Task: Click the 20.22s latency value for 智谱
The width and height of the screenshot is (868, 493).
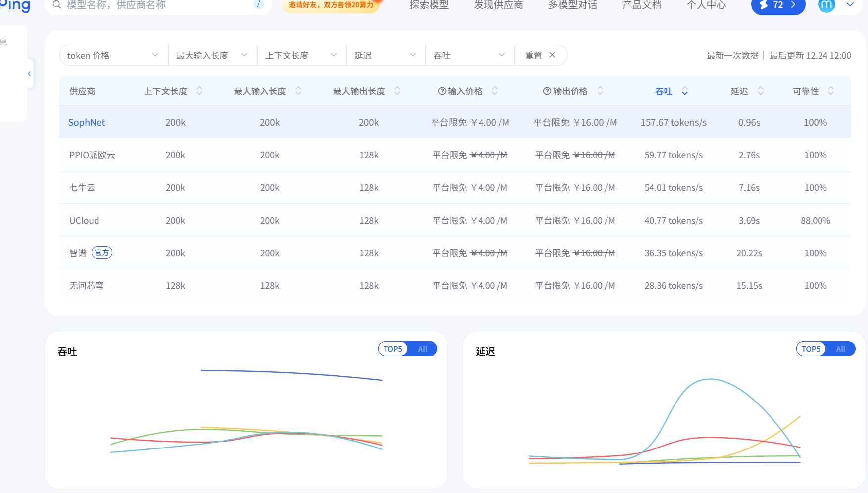Action: 749,253
